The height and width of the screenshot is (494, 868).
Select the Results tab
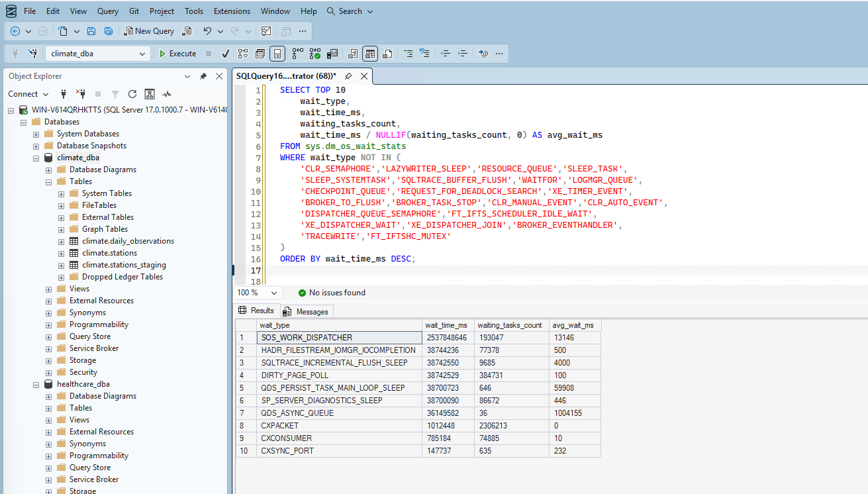click(256, 311)
